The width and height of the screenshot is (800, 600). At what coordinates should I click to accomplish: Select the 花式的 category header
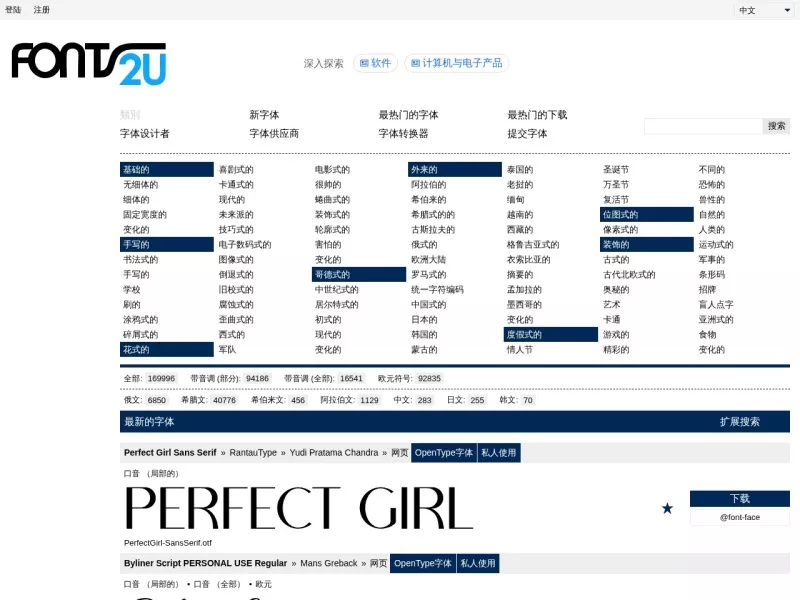(x=167, y=349)
